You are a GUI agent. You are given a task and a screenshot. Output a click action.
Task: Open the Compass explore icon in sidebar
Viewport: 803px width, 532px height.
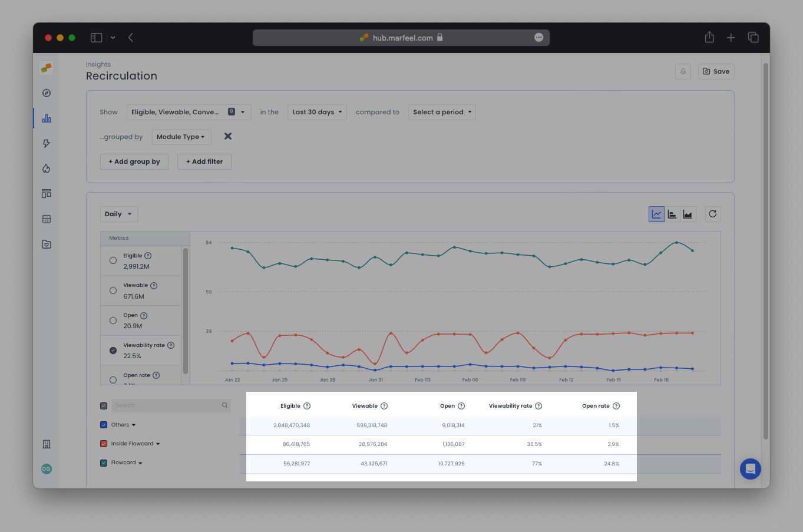(x=46, y=92)
